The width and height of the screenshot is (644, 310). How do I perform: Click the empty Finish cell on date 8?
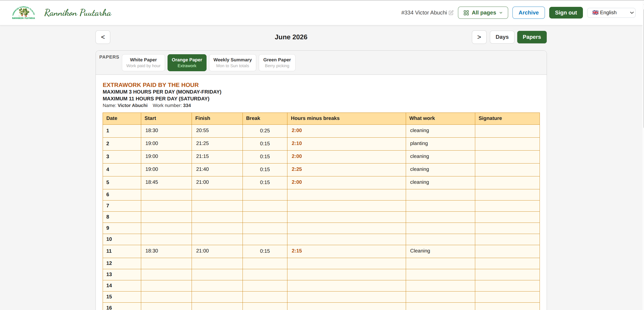click(x=217, y=217)
